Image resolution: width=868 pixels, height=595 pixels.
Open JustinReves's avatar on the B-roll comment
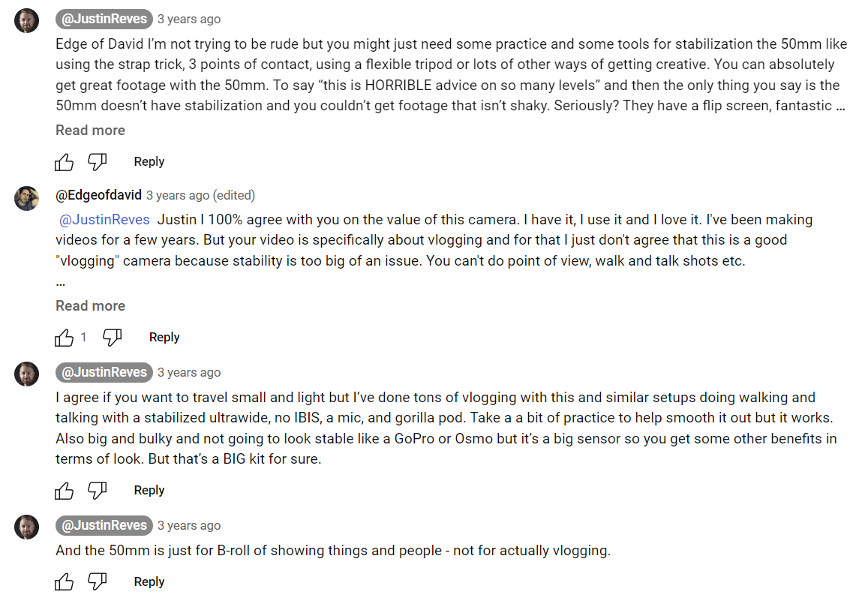coord(26,527)
